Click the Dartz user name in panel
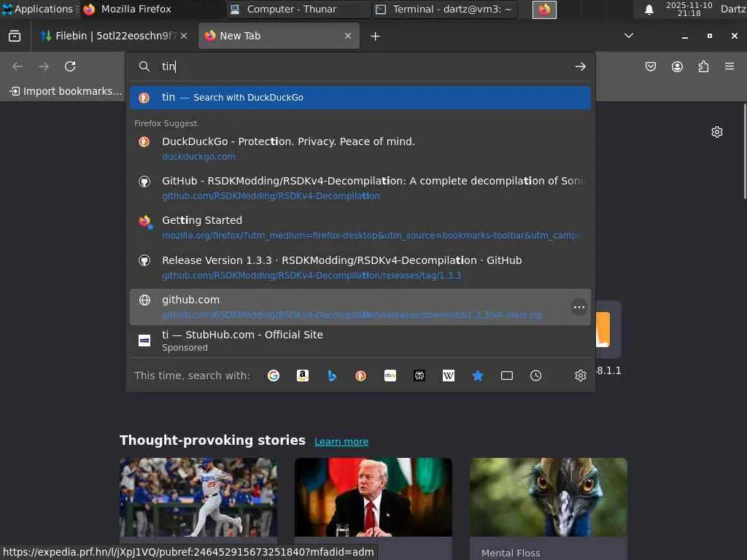The image size is (747, 560). coord(732,9)
